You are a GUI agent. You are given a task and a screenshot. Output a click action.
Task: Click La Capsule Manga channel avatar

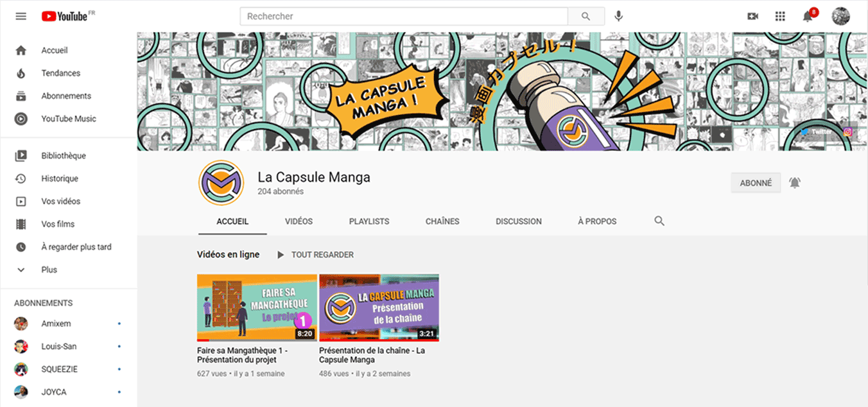point(221,183)
